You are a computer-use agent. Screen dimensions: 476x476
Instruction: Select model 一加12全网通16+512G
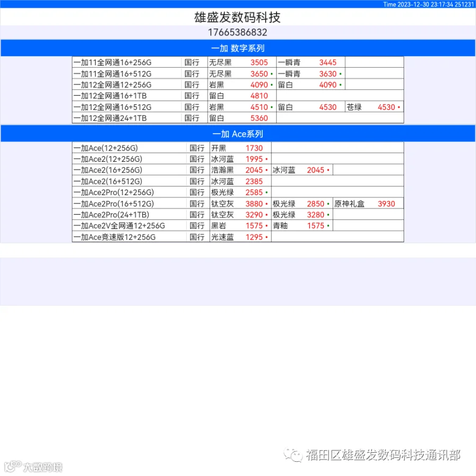(112, 107)
